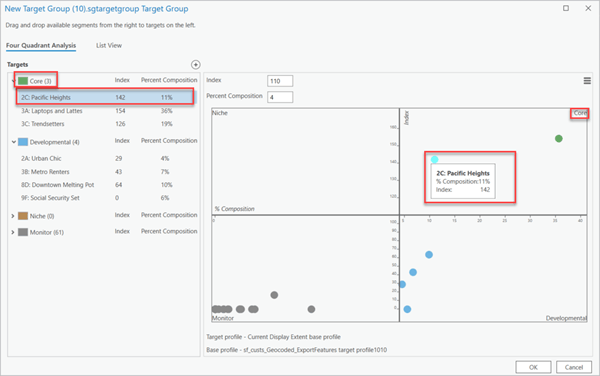Click the Index value input field
Viewport: 600px width, 376px height.
point(280,81)
